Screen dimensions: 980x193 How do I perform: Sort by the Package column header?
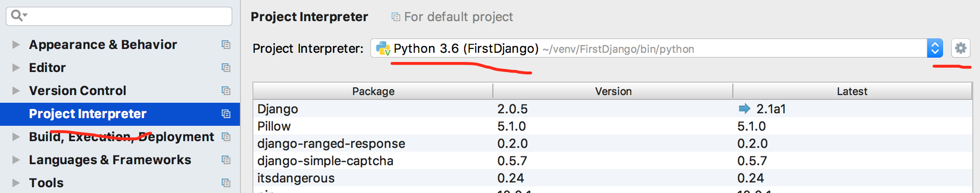[373, 91]
